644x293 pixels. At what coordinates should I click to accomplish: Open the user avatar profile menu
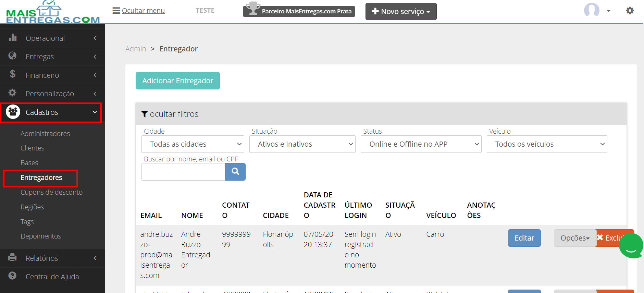click(x=597, y=10)
